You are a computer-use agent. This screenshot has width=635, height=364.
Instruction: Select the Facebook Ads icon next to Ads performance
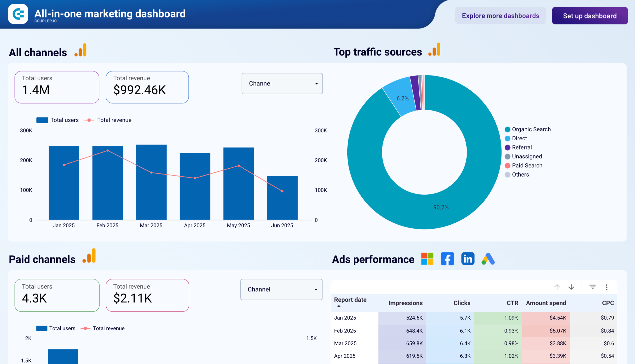pos(447,259)
